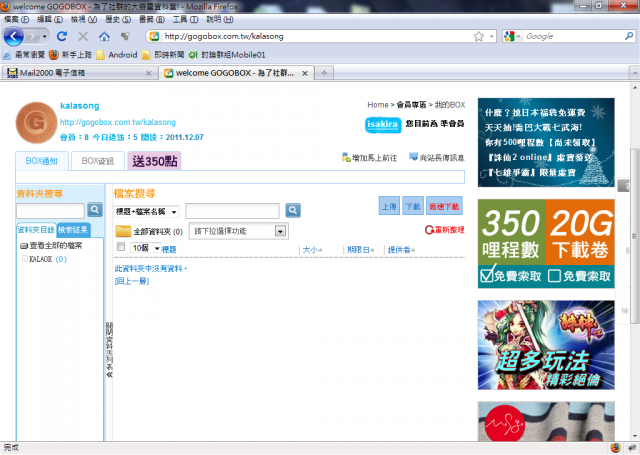
Task: Sort files by the expiry date column
Action: click(360, 250)
